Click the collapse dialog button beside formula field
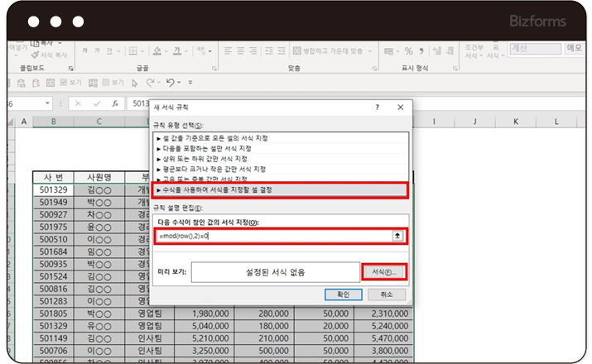The width and height of the screenshot is (592, 364). click(x=398, y=236)
